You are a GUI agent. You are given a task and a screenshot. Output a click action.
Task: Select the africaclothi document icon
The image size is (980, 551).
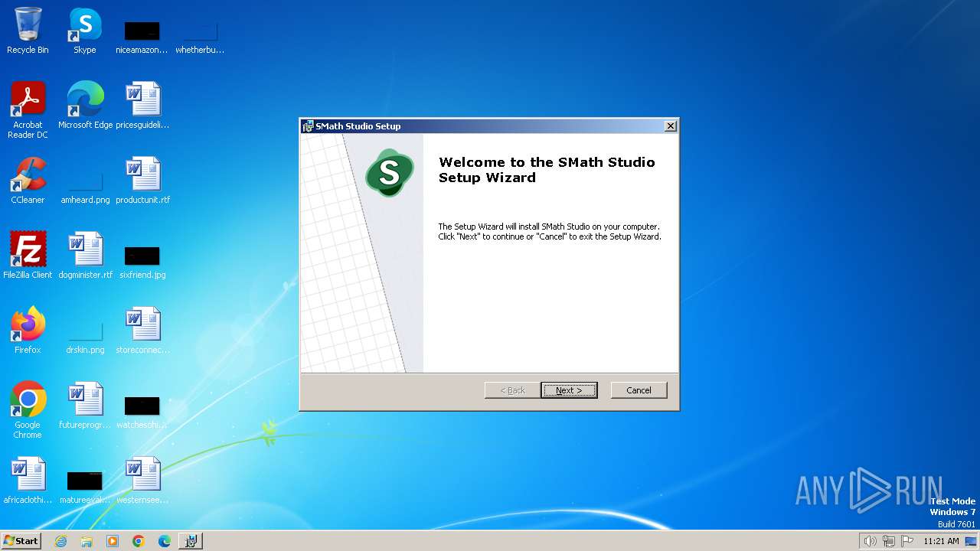point(28,481)
